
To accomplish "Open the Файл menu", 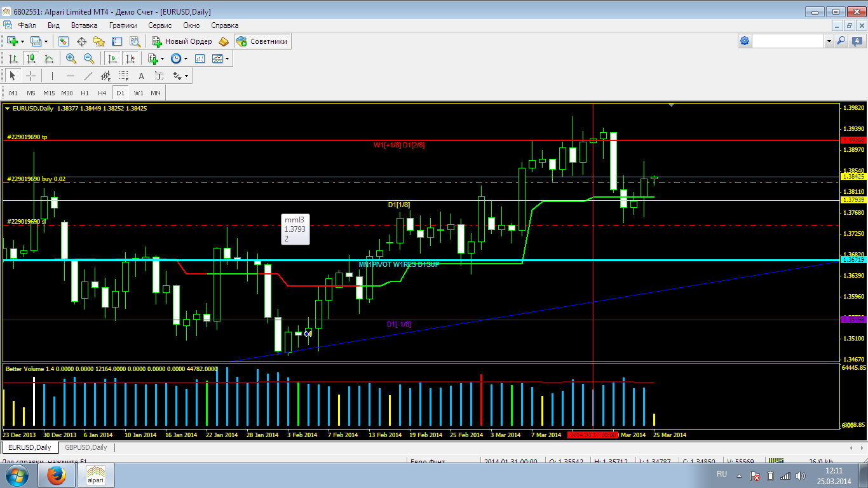I will tap(27, 25).
